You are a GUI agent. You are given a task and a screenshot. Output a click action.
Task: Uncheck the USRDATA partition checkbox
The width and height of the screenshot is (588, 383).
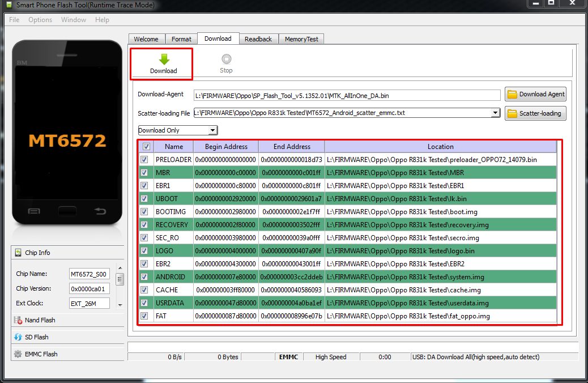[144, 303]
